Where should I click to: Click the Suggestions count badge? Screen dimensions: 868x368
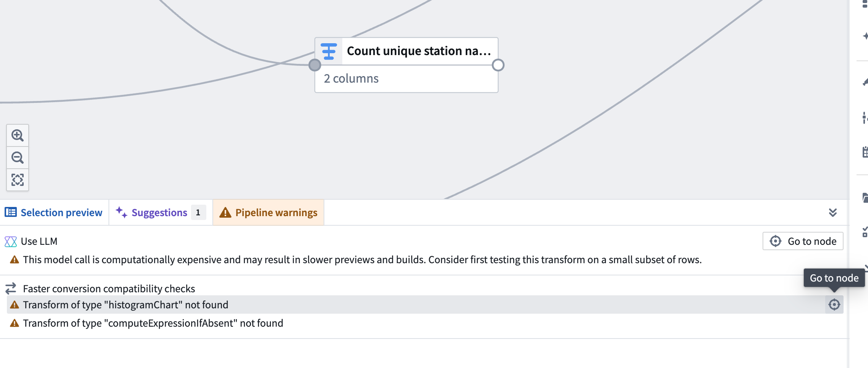(x=198, y=213)
